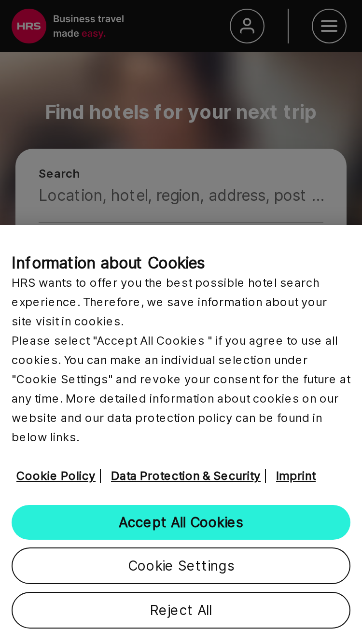Focus the hotel location search field
The height and width of the screenshot is (644, 362).
tap(181, 196)
